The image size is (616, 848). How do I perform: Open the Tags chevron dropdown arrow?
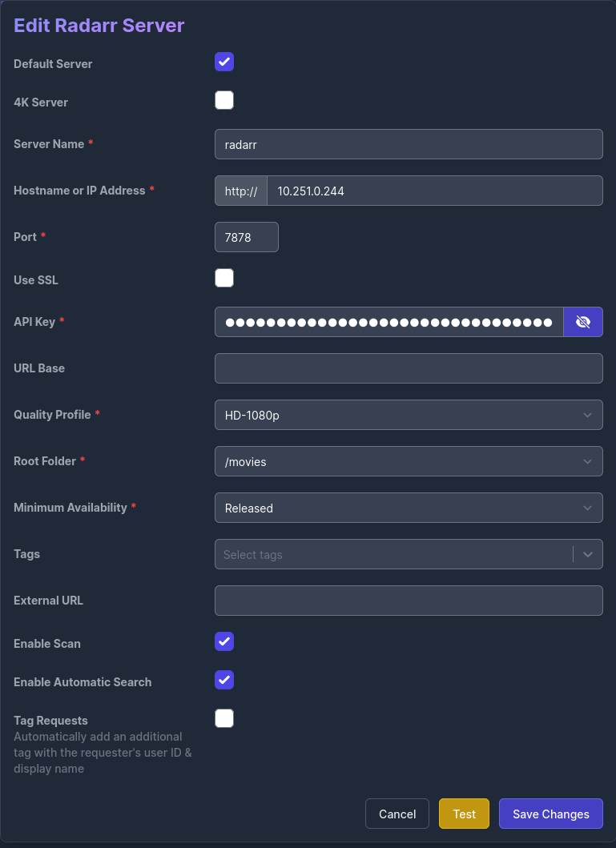(588, 554)
